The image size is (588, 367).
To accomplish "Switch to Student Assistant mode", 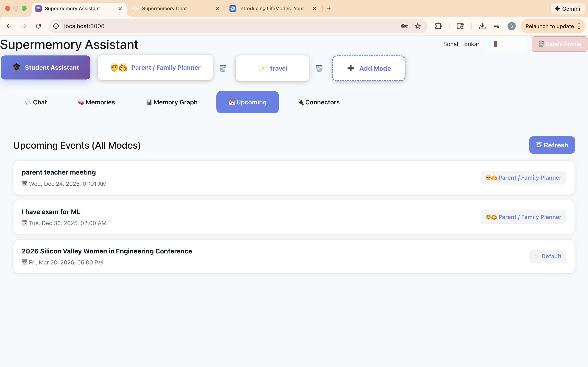I will coord(46,67).
